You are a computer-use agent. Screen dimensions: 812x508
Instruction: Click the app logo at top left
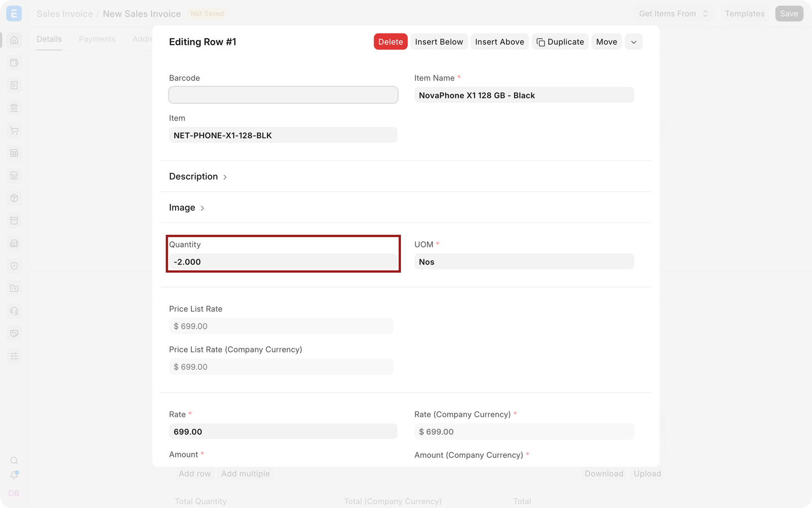(x=14, y=14)
